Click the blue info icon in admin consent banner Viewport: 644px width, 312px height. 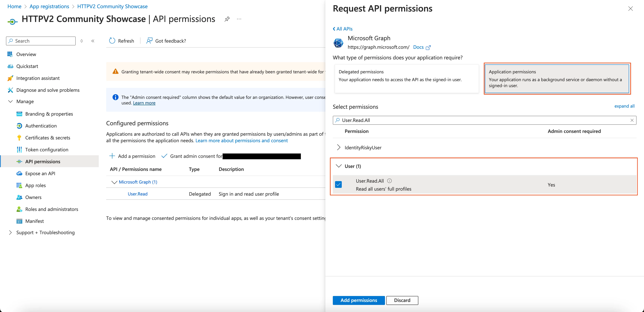tap(116, 97)
